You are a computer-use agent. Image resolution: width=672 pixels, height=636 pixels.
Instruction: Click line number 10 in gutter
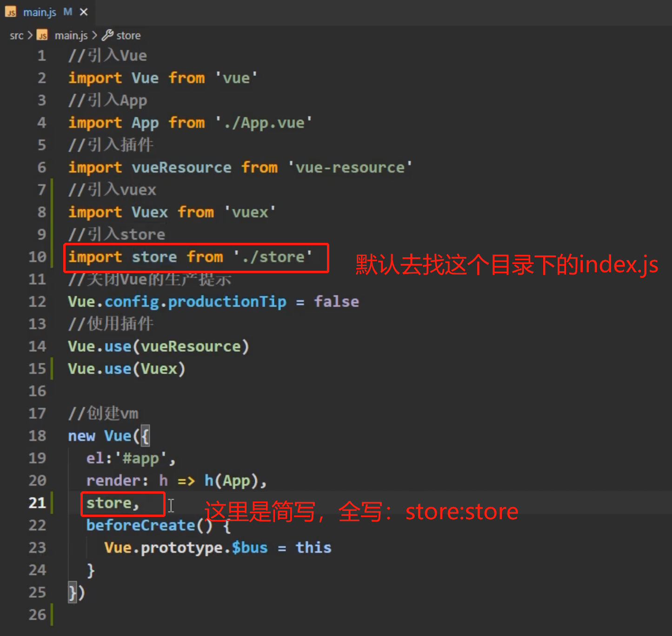point(38,257)
